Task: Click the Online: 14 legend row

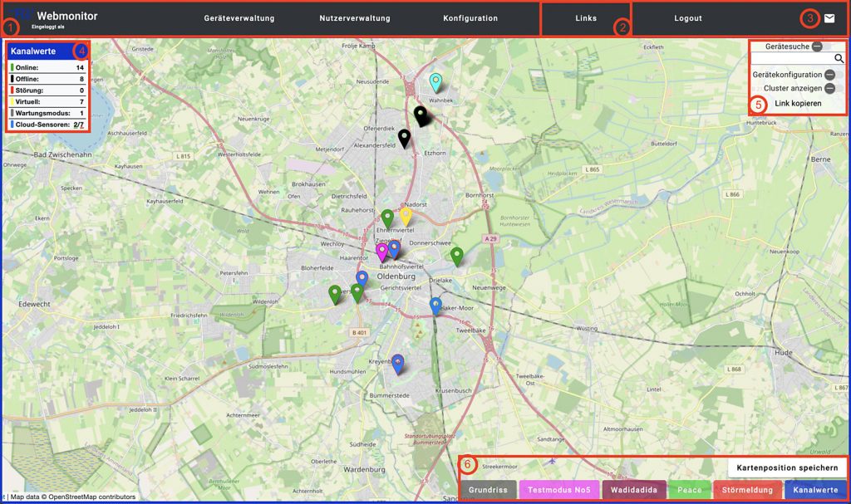Action: pyautogui.click(x=47, y=67)
